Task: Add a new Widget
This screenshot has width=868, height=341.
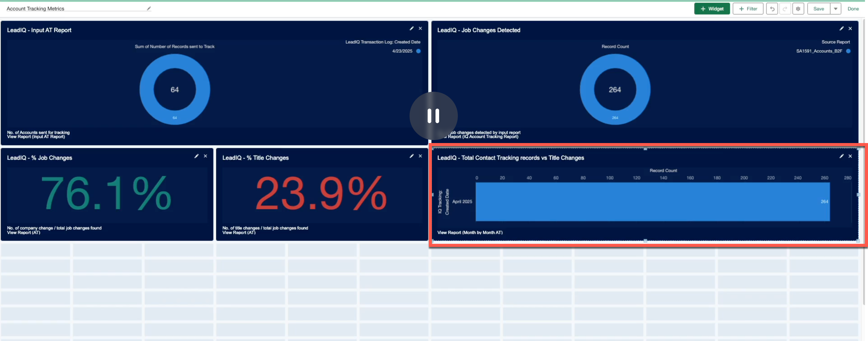Action: (x=712, y=9)
